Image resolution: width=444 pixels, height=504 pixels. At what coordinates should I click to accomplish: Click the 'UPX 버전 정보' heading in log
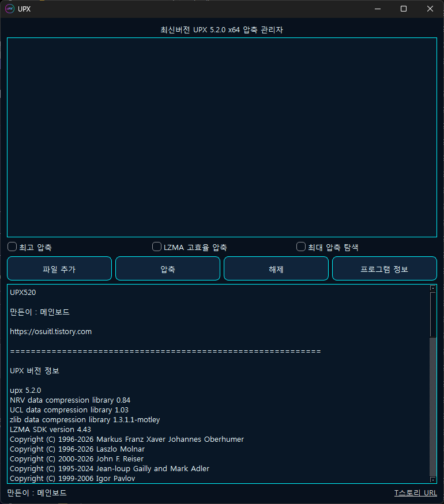point(35,371)
